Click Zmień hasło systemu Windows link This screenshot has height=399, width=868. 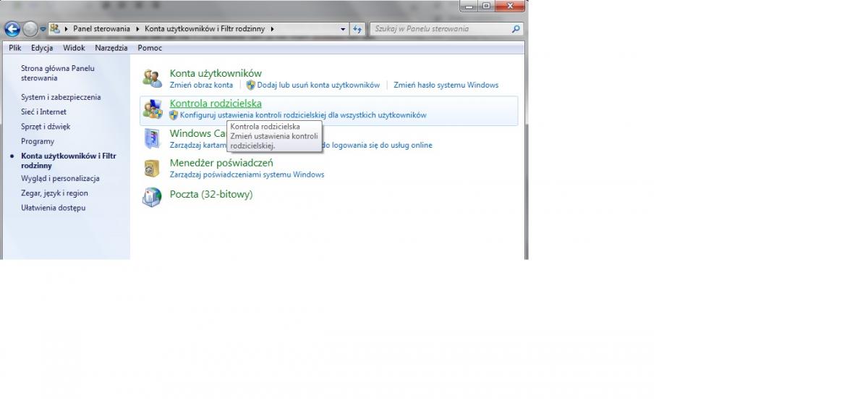point(446,85)
